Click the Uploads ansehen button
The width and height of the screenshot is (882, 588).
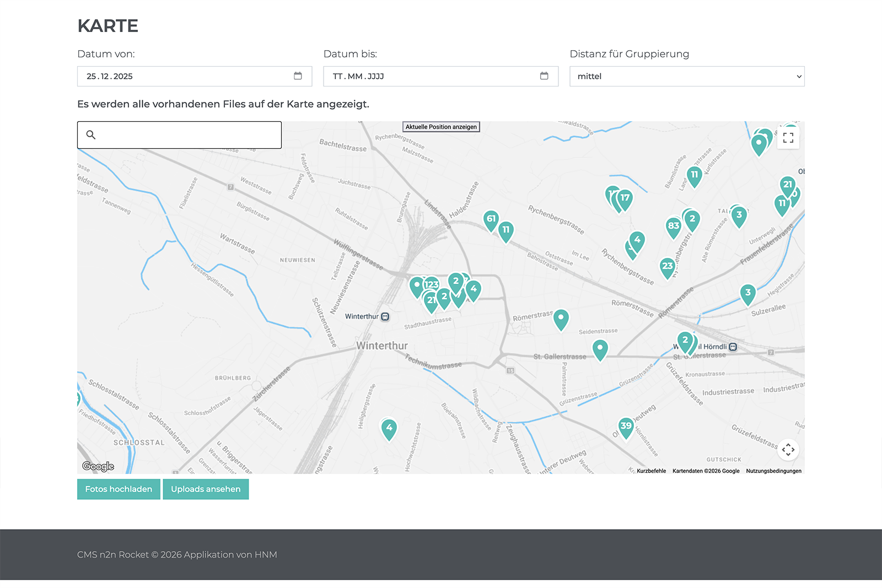[x=206, y=489]
